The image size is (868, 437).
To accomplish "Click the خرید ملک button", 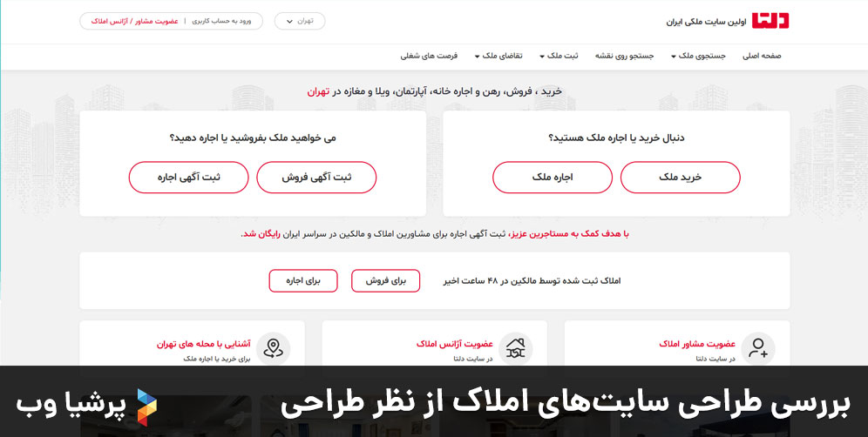I will tap(680, 177).
